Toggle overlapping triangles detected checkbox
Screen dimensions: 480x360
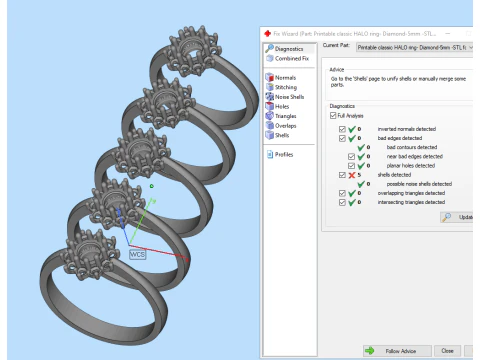(342, 193)
